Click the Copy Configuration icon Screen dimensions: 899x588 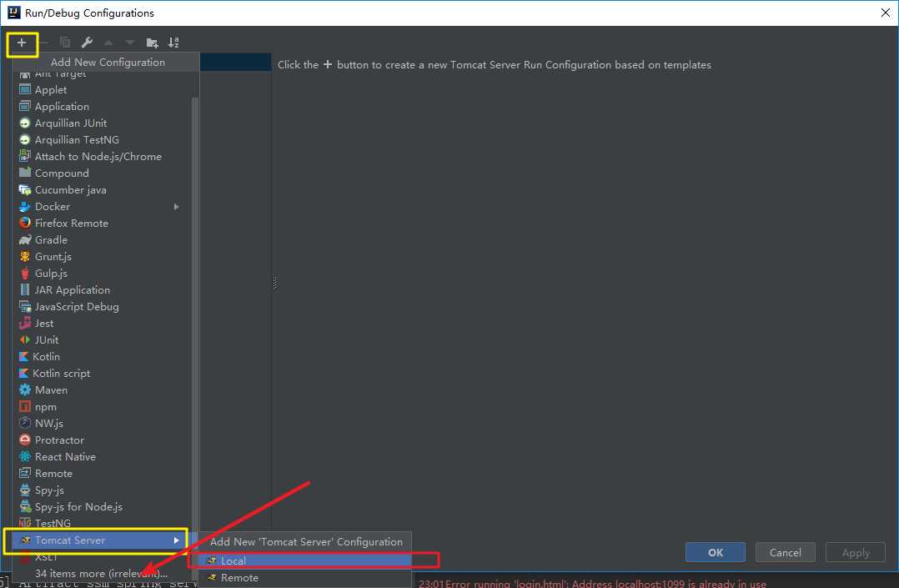(x=65, y=43)
